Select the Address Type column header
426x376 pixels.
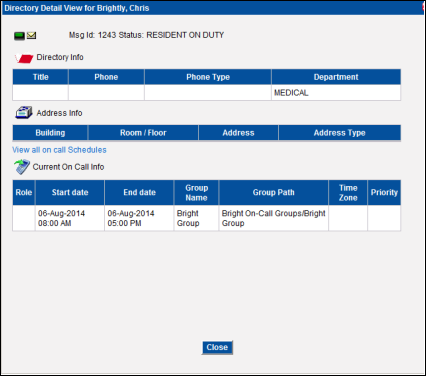click(x=339, y=133)
